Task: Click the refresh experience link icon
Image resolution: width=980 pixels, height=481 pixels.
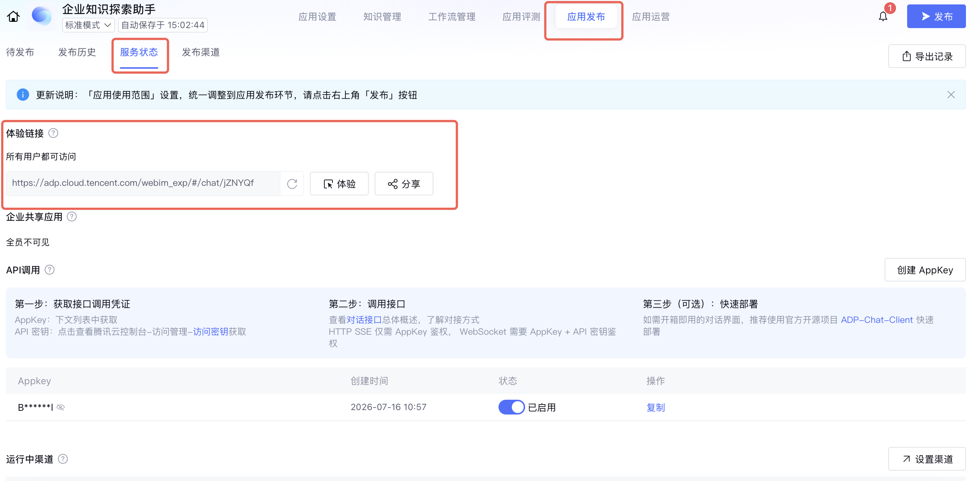Action: (x=292, y=184)
